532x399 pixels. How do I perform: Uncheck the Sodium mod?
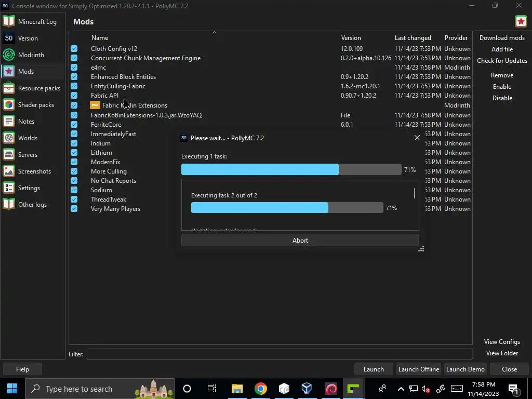click(74, 190)
